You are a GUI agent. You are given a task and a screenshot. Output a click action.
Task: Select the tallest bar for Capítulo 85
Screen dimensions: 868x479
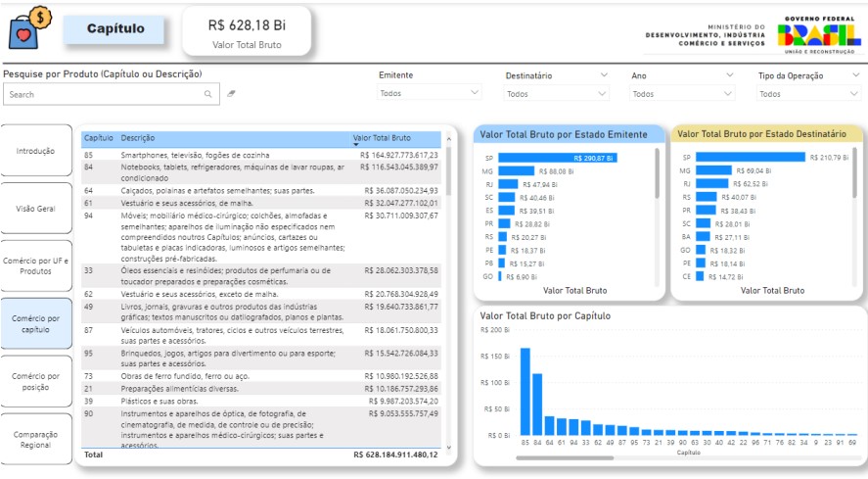(525, 391)
